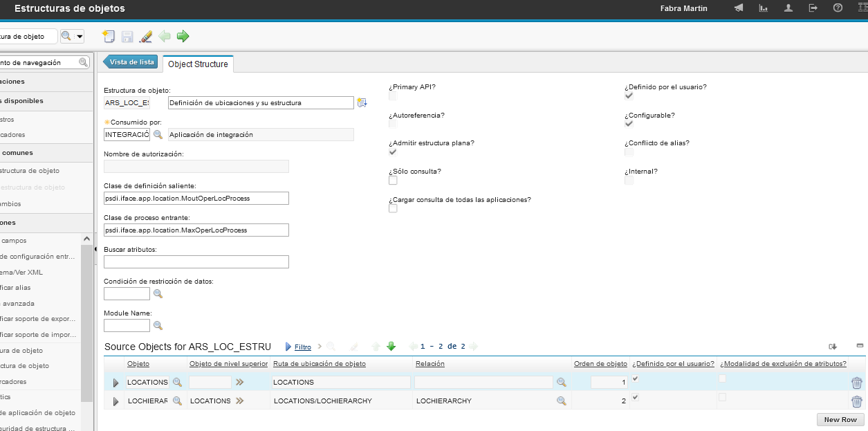Open detail menu chevrons in LOCATIONS row

pyautogui.click(x=240, y=382)
